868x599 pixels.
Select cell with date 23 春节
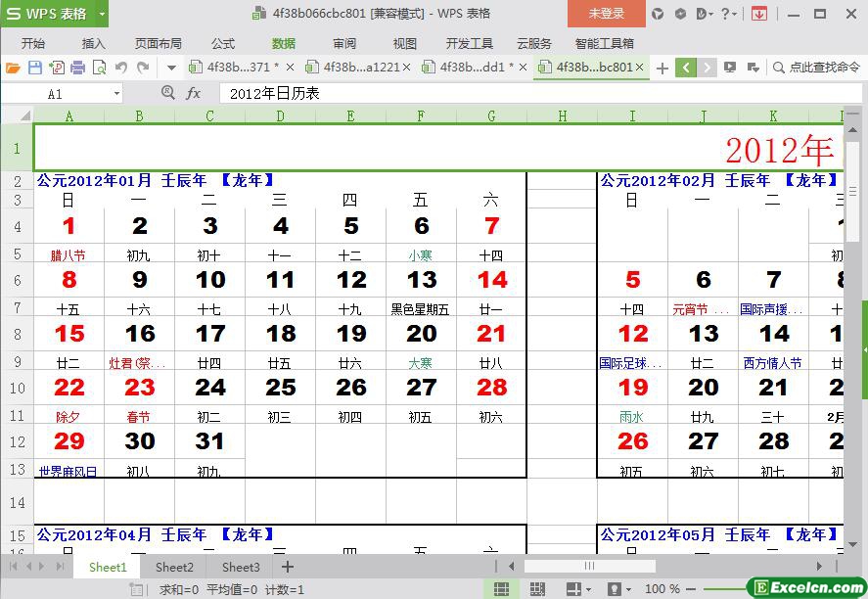(x=140, y=387)
